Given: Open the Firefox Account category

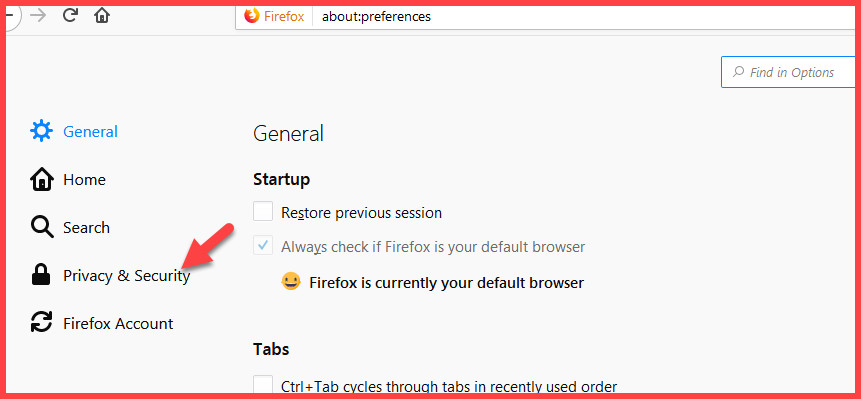Looking at the screenshot, I should pyautogui.click(x=118, y=323).
